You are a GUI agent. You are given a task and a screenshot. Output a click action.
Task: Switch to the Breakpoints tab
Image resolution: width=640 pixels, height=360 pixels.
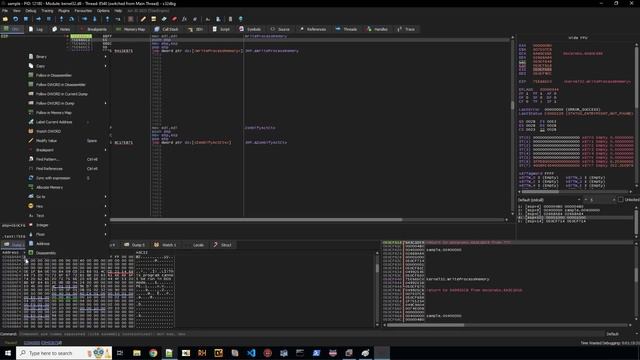tap(93, 29)
